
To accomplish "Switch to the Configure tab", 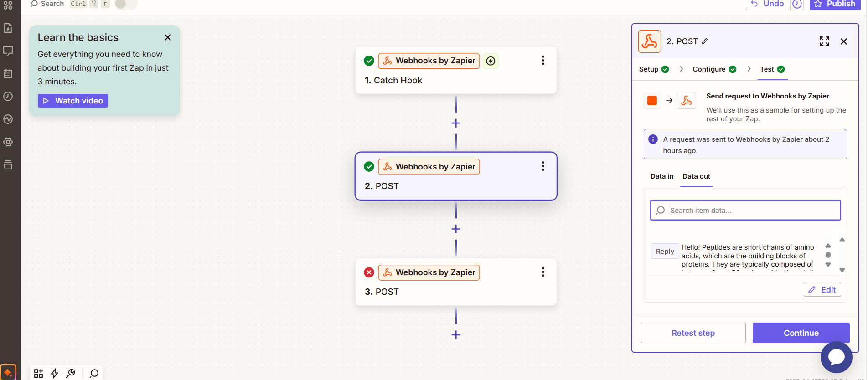I will click(714, 69).
